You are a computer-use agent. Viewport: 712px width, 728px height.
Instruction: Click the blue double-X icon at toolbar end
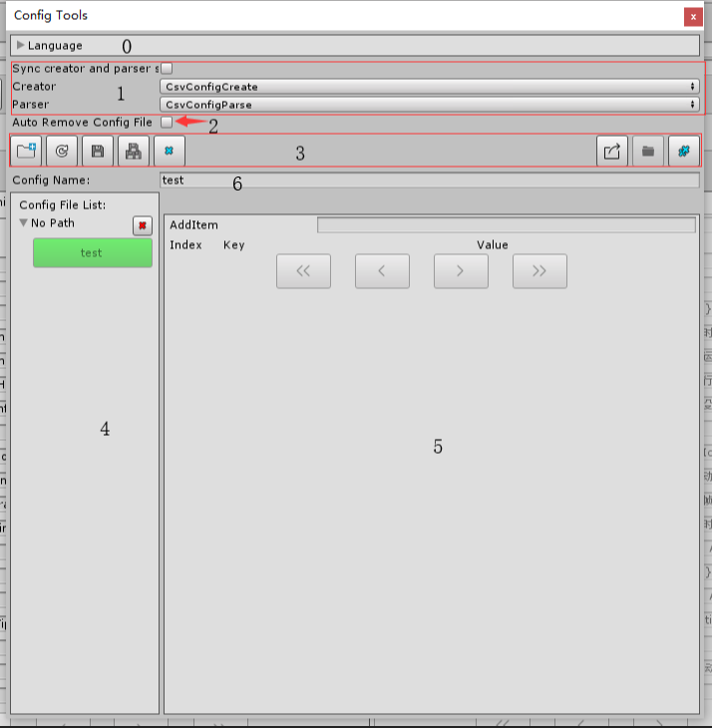(684, 151)
